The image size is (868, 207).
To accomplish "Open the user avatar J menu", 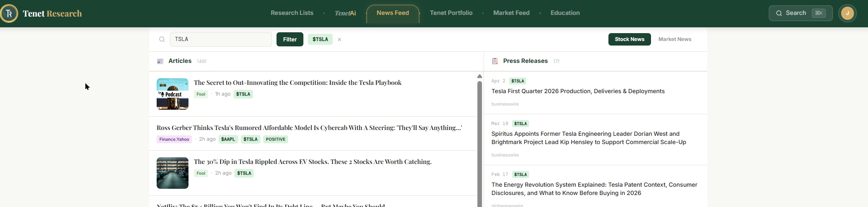I will click(847, 13).
